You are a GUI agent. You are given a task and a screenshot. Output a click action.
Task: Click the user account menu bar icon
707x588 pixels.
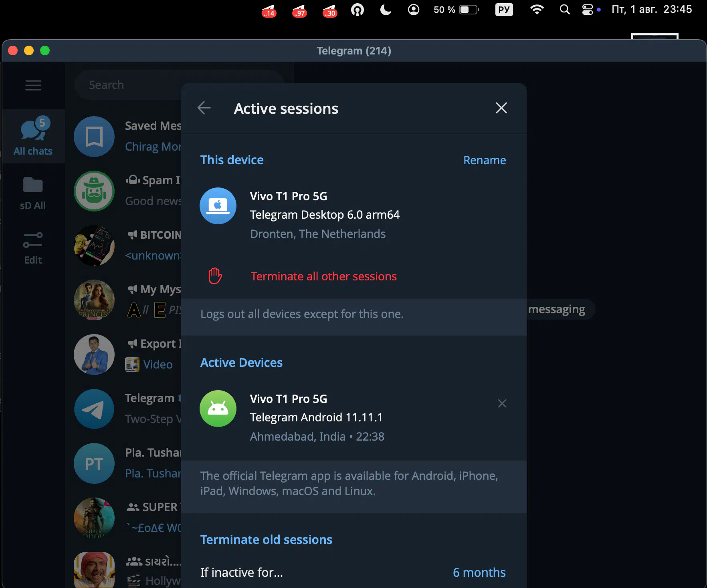pyautogui.click(x=413, y=10)
